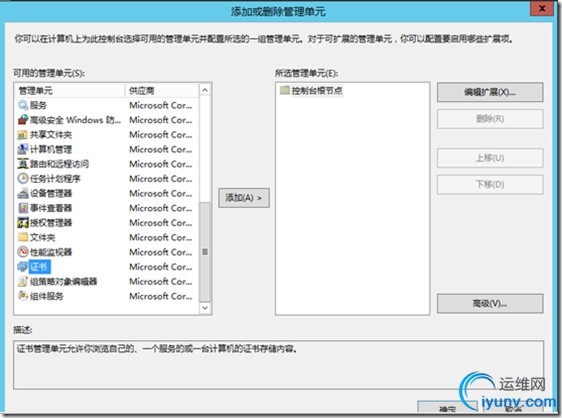Select the 任务计划程序 row text
The height and width of the screenshot is (418, 562).
(55, 179)
